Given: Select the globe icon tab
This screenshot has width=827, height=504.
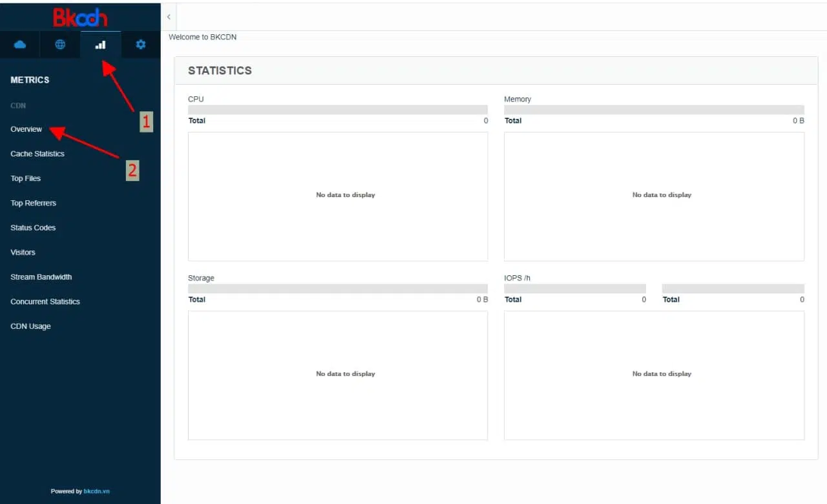Looking at the screenshot, I should (60, 45).
